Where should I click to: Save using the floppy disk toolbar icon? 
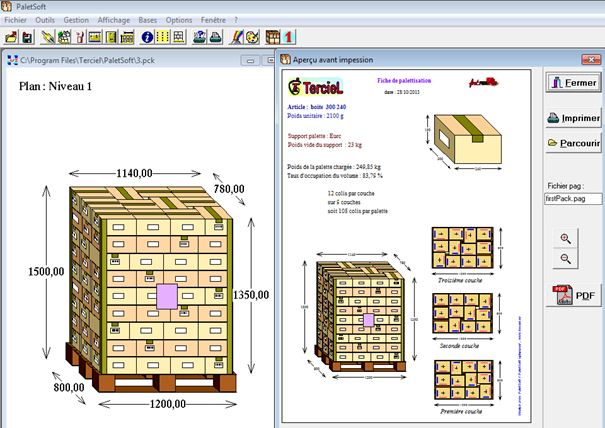(x=27, y=37)
